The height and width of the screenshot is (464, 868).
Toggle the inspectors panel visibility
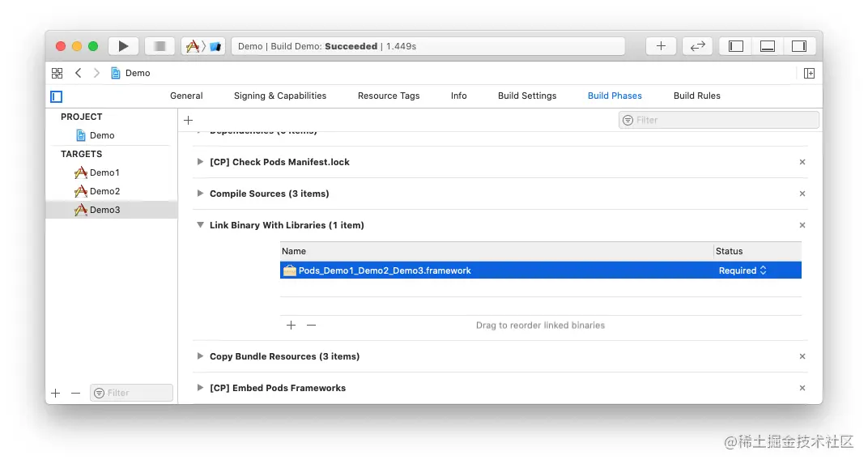(799, 46)
